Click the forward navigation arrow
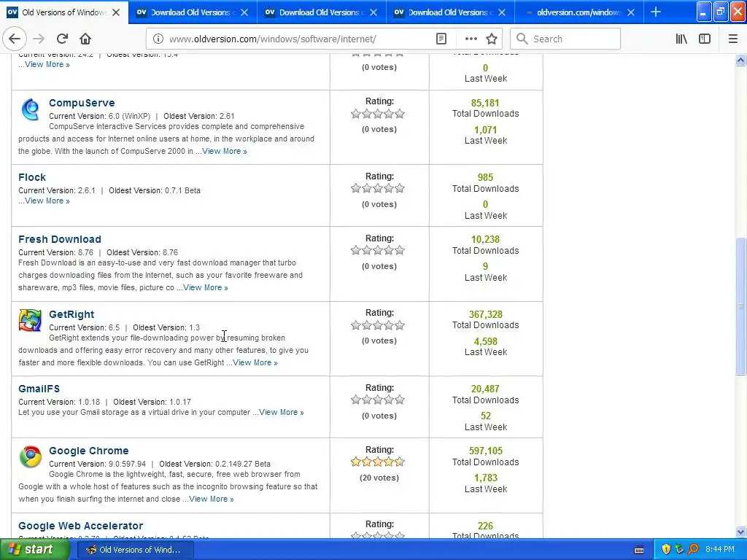Viewport: 747px width, 560px height. pyautogui.click(x=39, y=39)
